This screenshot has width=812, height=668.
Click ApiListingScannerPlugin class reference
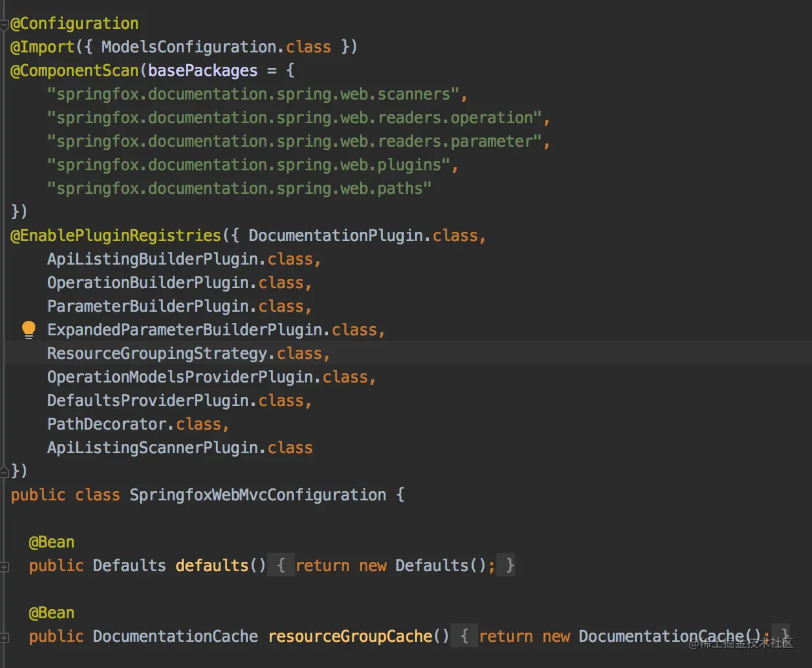pyautogui.click(x=152, y=448)
